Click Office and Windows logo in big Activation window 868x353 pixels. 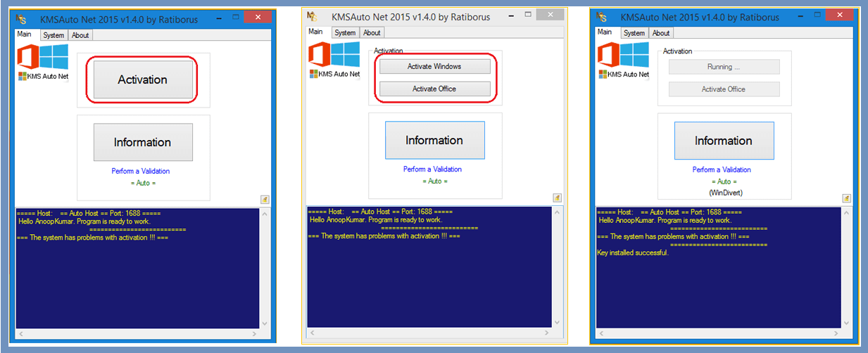click(43, 56)
